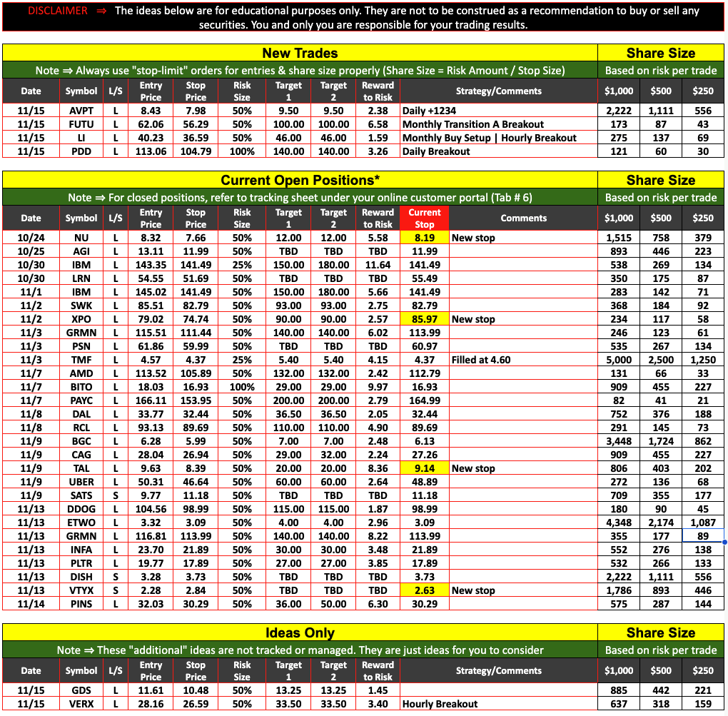Viewport: 728px width, 716px height.
Task: Click BITO's 100% risk size cell
Action: click(x=242, y=387)
